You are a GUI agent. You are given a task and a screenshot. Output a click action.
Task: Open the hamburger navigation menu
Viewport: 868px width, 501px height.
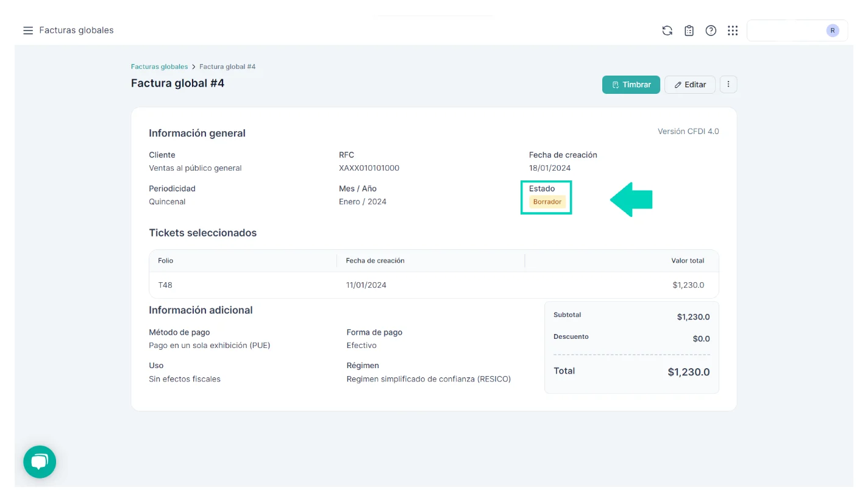pos(28,30)
